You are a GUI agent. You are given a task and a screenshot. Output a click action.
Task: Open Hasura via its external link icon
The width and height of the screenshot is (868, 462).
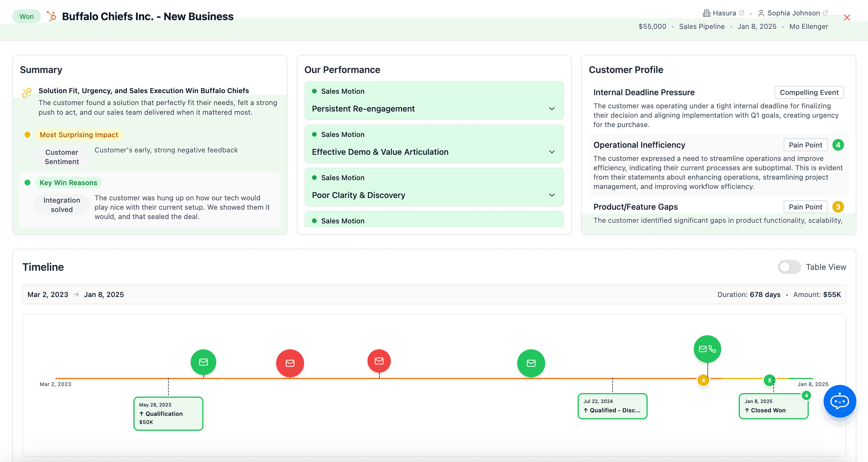click(x=742, y=12)
